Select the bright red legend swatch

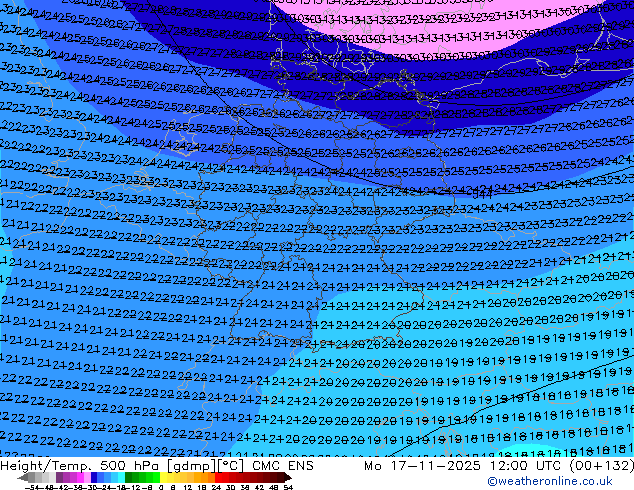click(218, 477)
